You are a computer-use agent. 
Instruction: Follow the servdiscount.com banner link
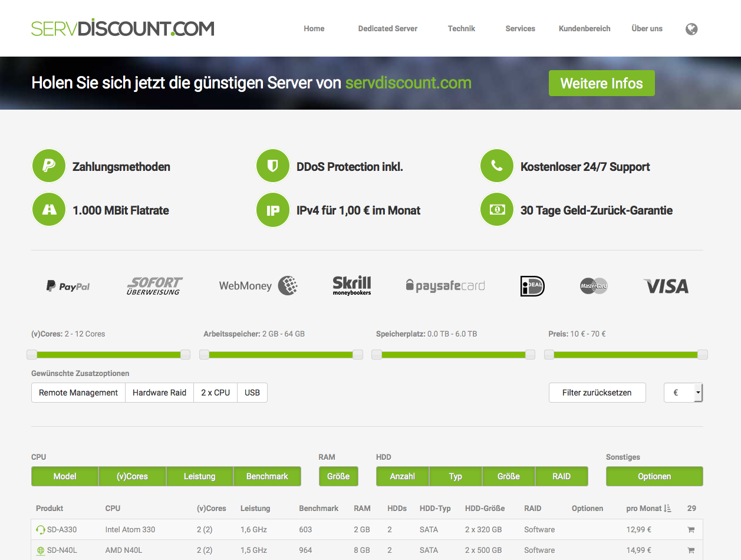tap(409, 83)
